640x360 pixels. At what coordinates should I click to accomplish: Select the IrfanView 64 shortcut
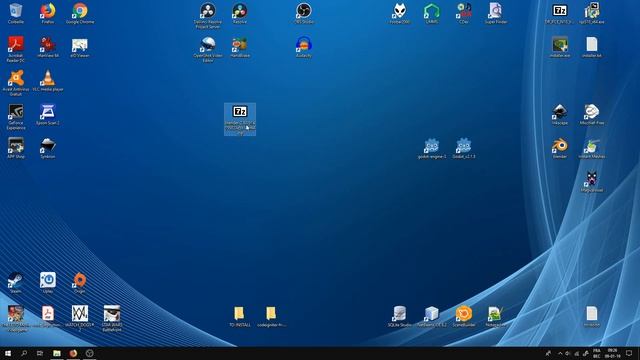(x=48, y=47)
